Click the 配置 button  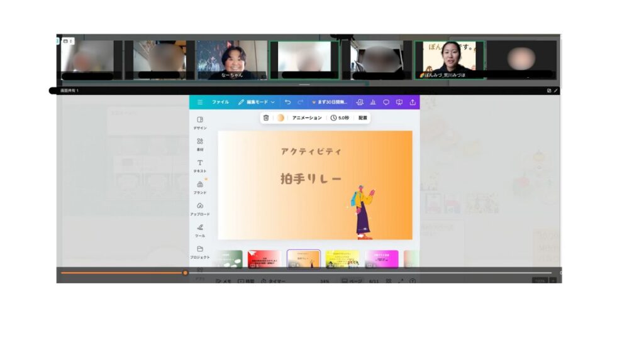click(x=363, y=117)
